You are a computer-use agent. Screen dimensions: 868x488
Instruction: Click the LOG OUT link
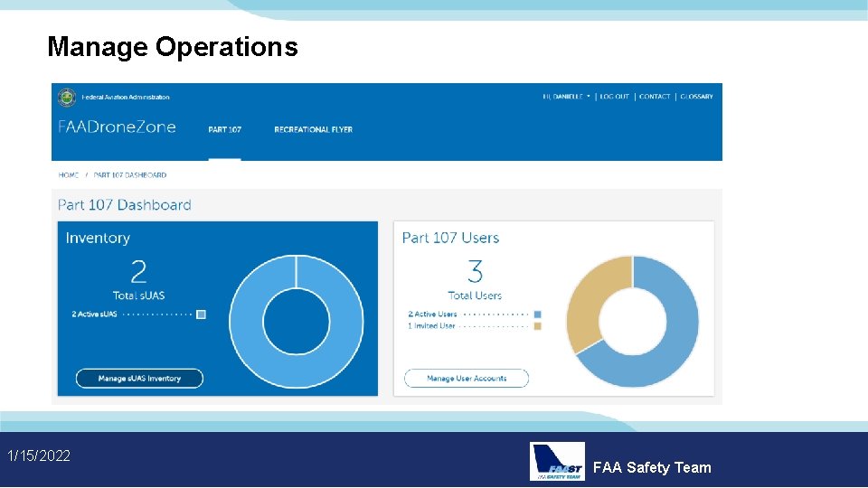point(615,97)
